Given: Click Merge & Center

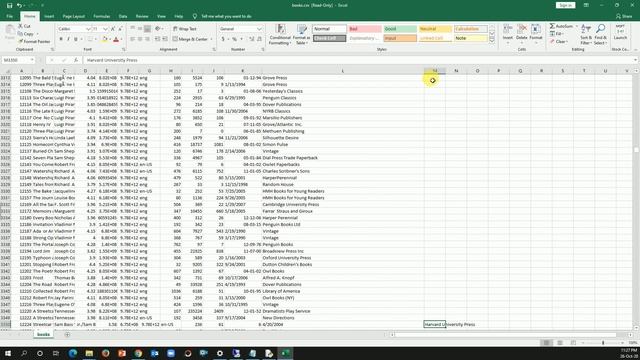Looking at the screenshot, I should coord(190,39).
